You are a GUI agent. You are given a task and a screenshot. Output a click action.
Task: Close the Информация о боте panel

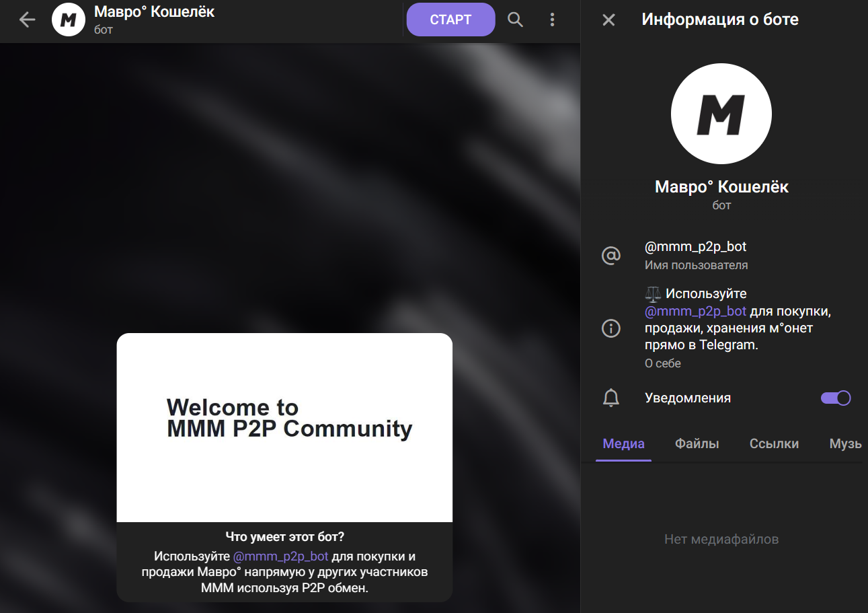pos(608,20)
